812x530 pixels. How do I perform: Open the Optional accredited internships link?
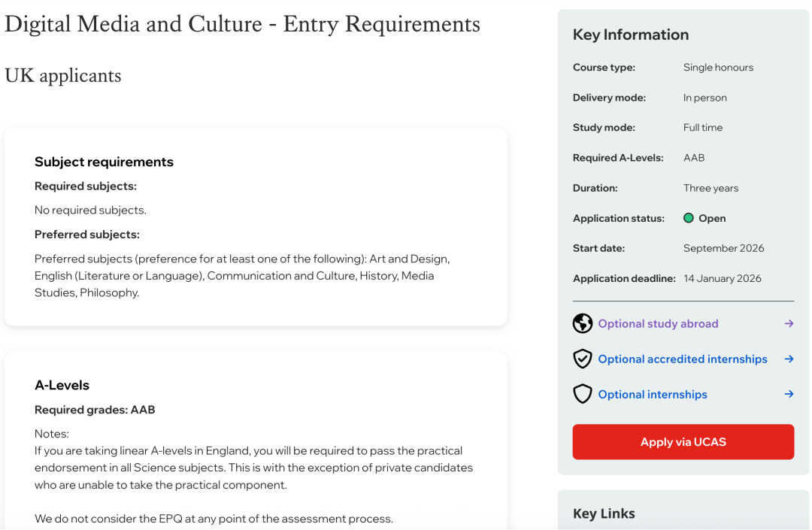(682, 359)
